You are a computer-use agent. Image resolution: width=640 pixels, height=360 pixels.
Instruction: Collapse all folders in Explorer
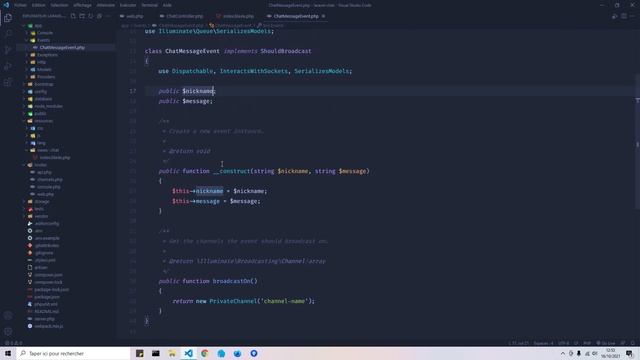point(99,16)
